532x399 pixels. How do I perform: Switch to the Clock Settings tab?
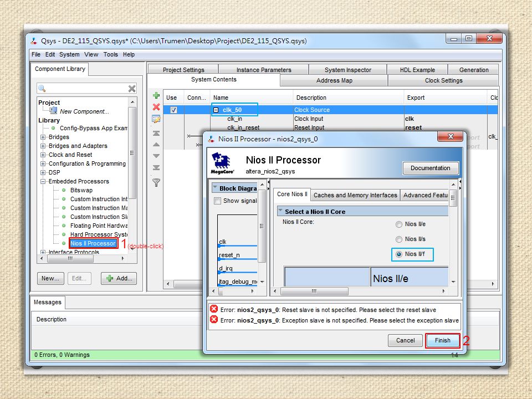tap(443, 80)
